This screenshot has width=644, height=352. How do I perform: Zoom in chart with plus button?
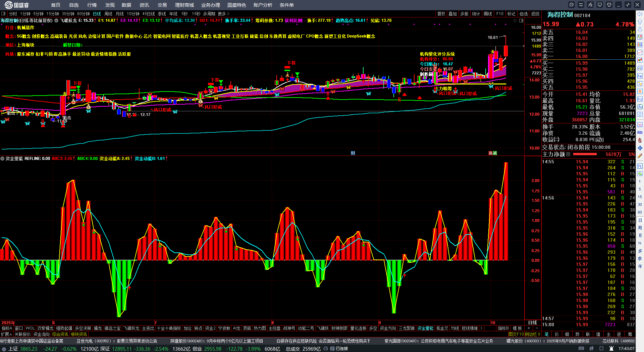pos(529,328)
